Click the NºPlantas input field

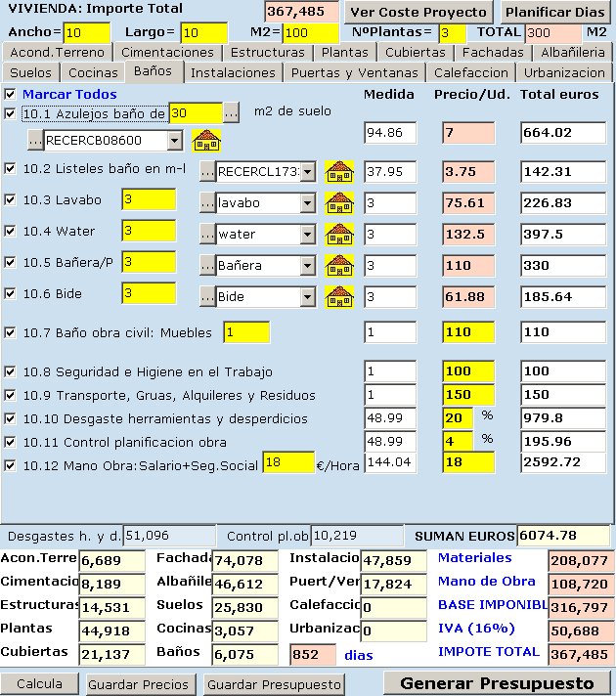[452, 33]
